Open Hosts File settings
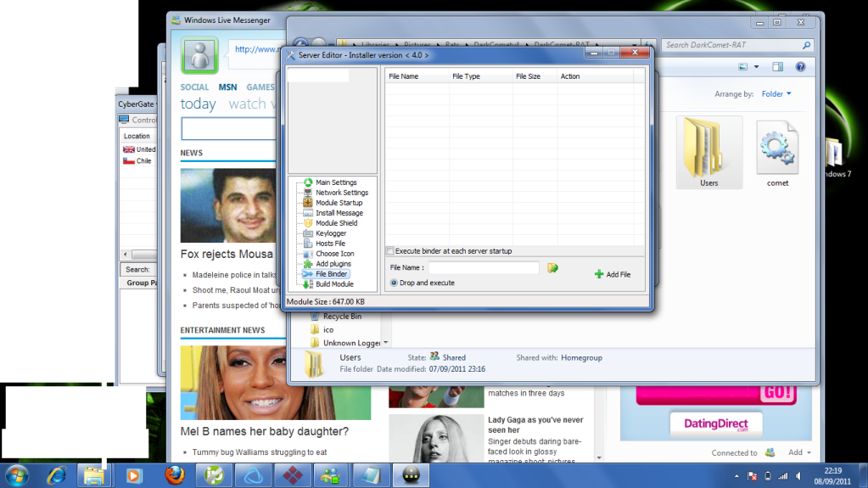This screenshot has height=488, width=868. (x=330, y=244)
